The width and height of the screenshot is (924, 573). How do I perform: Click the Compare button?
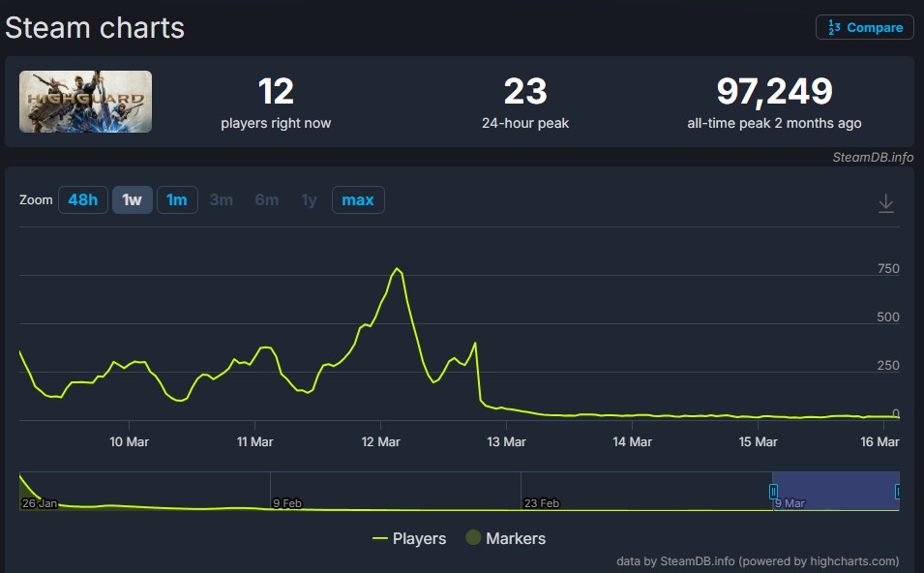point(864,27)
